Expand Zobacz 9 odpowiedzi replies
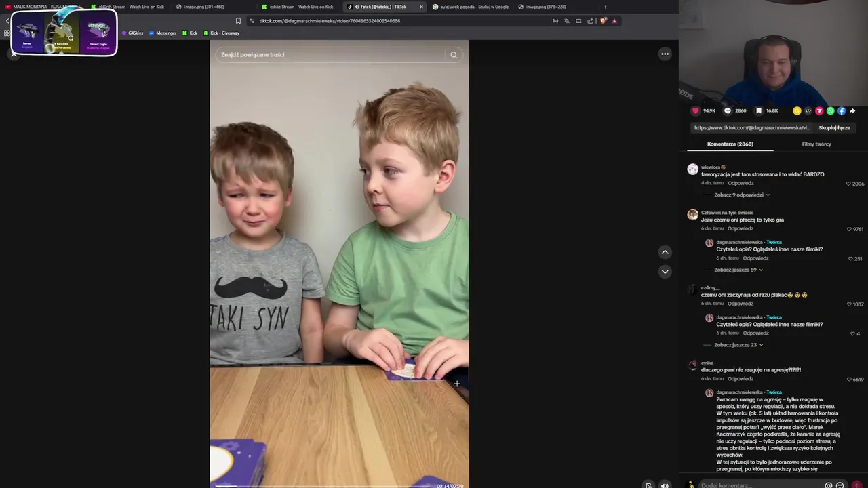 [741, 195]
